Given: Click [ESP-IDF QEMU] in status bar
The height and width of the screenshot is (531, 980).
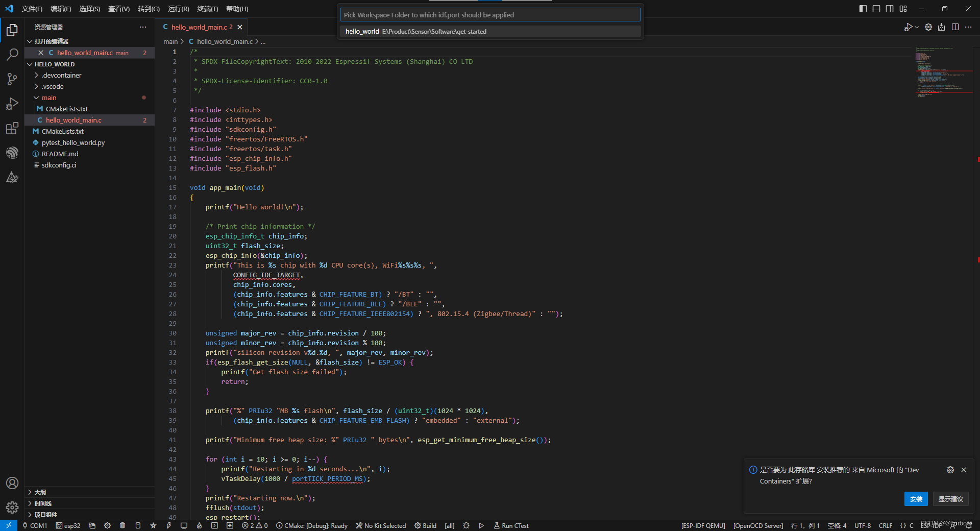Looking at the screenshot, I should click(x=703, y=525).
